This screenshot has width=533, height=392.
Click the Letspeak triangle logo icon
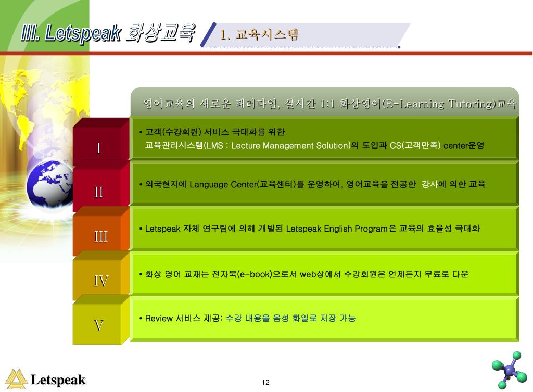coord(16,379)
